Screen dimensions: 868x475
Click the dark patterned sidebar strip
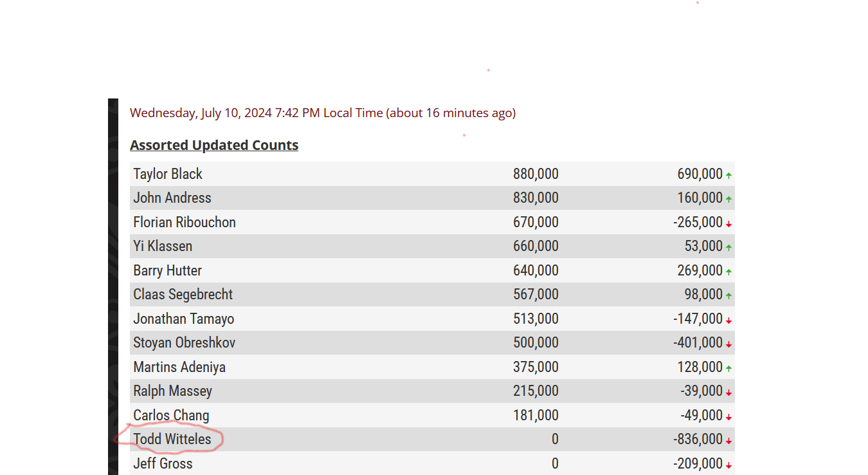113,286
